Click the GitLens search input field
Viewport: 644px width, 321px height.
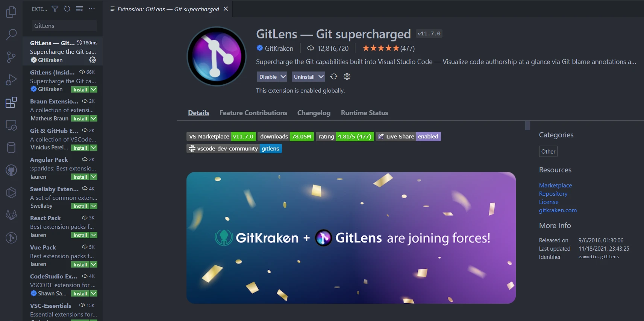pyautogui.click(x=64, y=26)
